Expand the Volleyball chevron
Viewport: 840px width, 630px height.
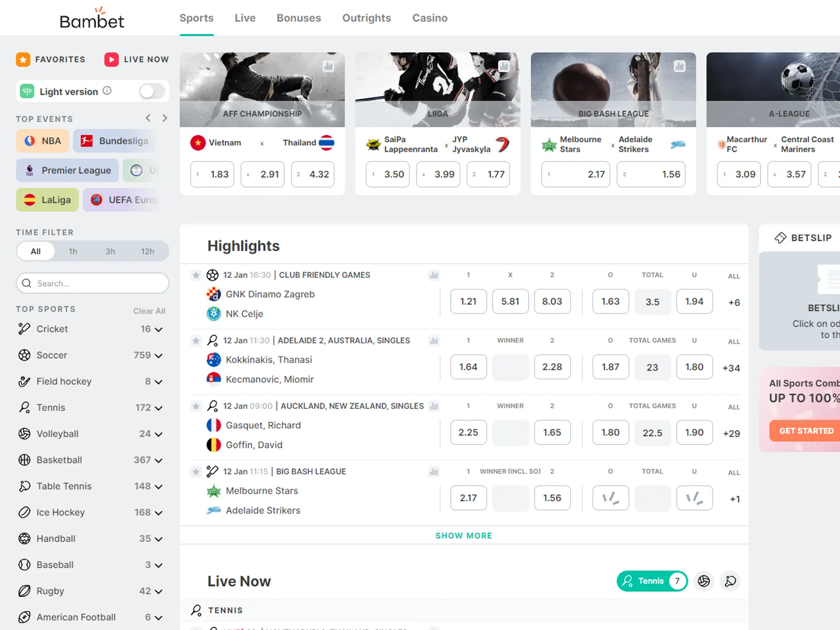pos(158,434)
